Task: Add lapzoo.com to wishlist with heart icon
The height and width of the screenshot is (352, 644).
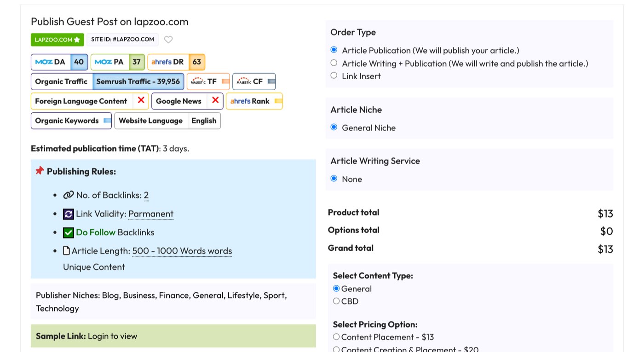Action: tap(168, 40)
